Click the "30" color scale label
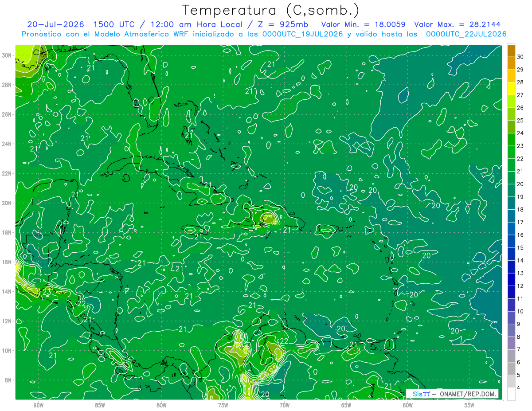The height and width of the screenshot is (411, 532). 520,56
